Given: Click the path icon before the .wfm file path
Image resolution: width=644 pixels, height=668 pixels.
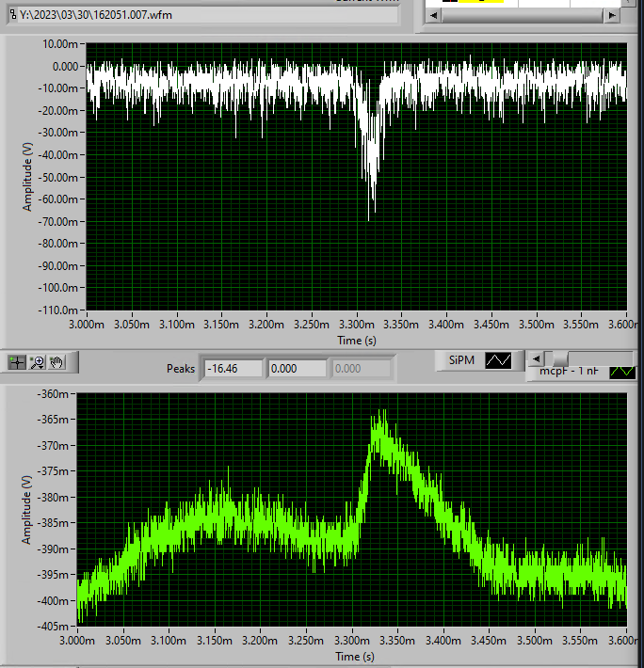Looking at the screenshot, I should tap(13, 15).
